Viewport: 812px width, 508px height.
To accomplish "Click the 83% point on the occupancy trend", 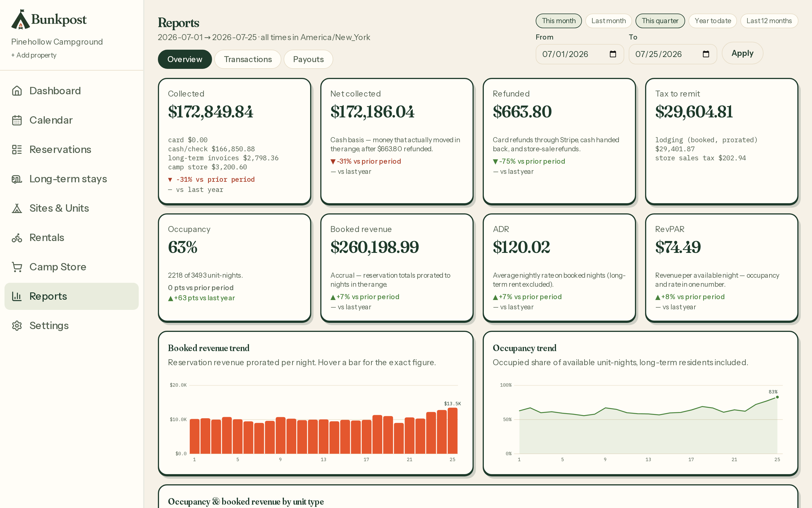I will (777, 397).
